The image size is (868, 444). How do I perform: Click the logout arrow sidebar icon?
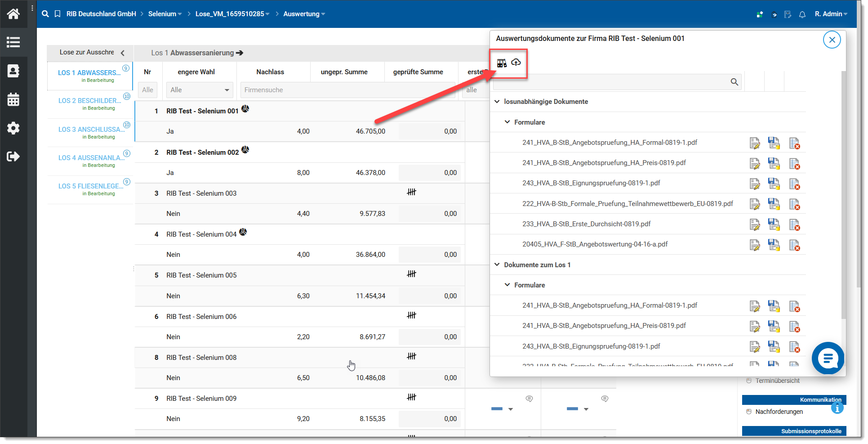click(13, 157)
